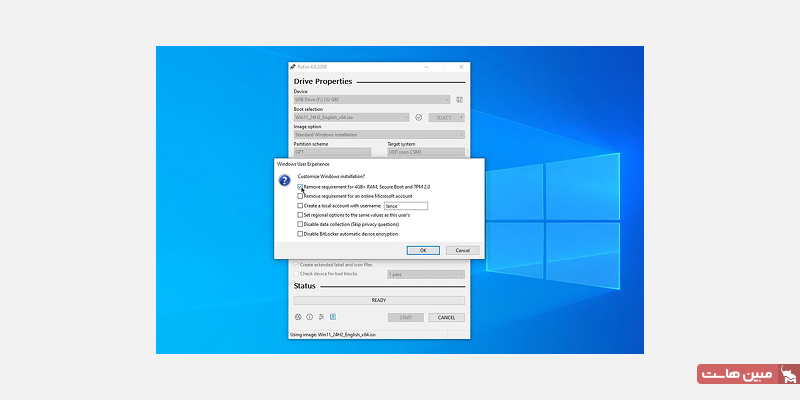Check Remove requirement for online Microsoft account

(300, 196)
